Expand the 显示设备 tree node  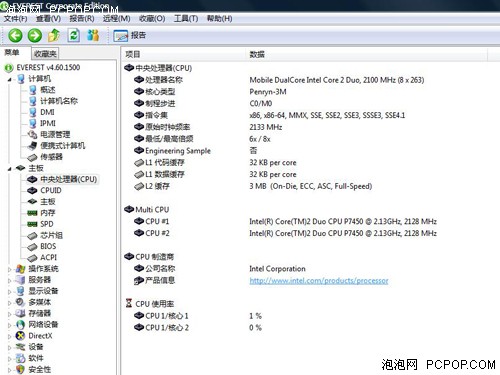[10, 292]
